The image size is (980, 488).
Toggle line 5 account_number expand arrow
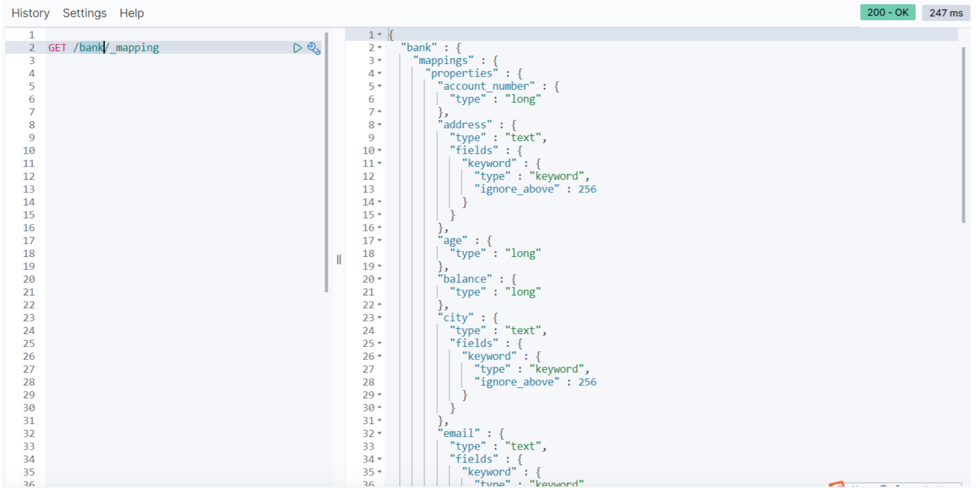379,86
